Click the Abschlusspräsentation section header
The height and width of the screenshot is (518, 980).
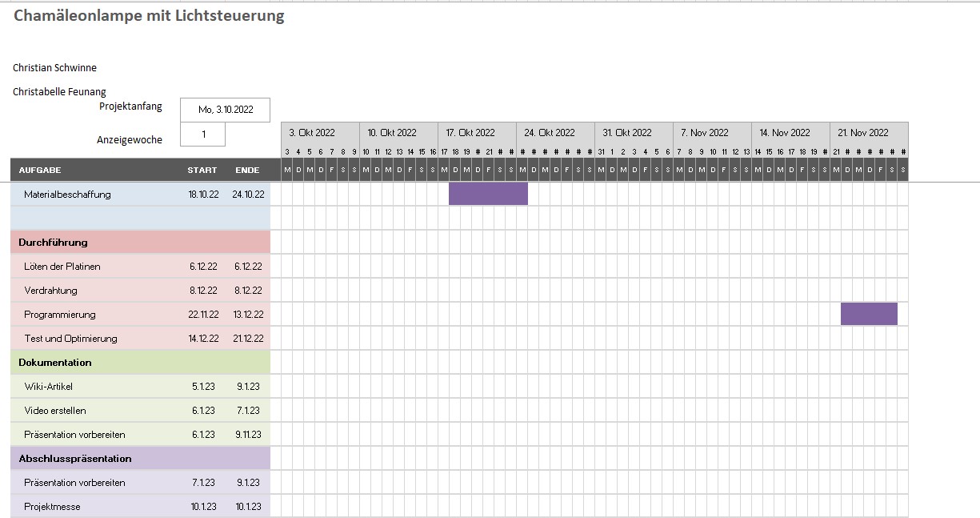pyautogui.click(x=75, y=459)
